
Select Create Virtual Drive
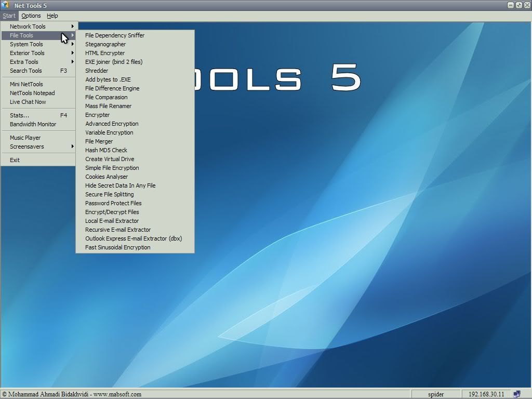(x=135, y=159)
